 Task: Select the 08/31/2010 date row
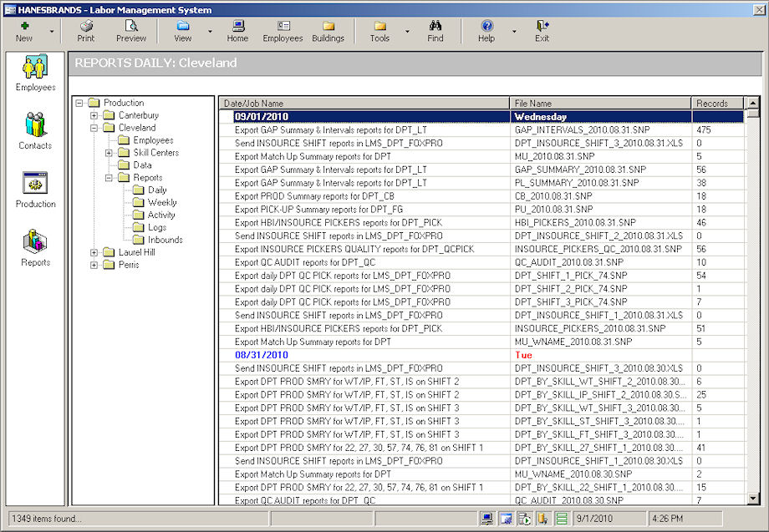(x=481, y=355)
